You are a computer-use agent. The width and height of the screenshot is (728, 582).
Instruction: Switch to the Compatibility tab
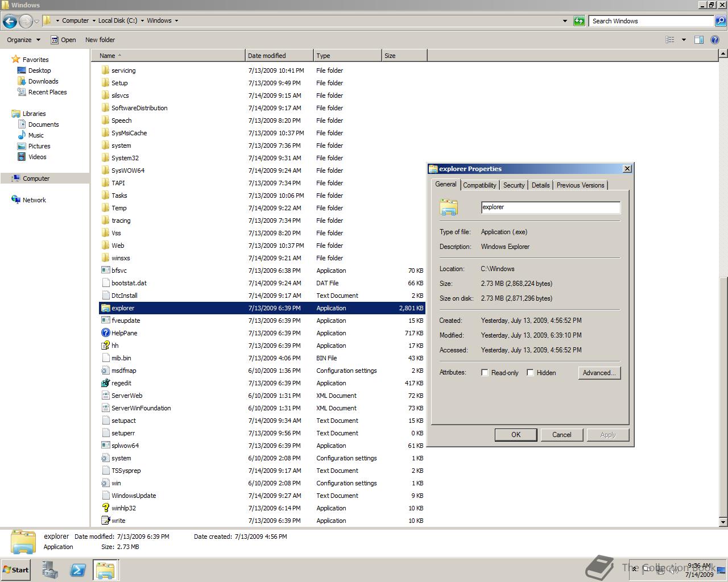tap(479, 185)
